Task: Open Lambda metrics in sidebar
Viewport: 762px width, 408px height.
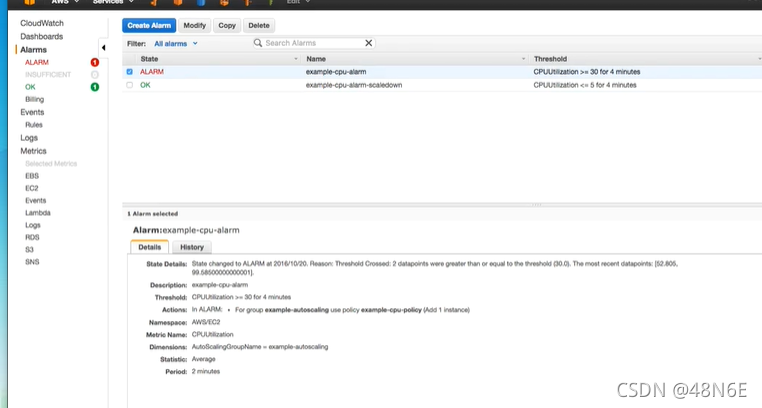Action: click(x=37, y=213)
